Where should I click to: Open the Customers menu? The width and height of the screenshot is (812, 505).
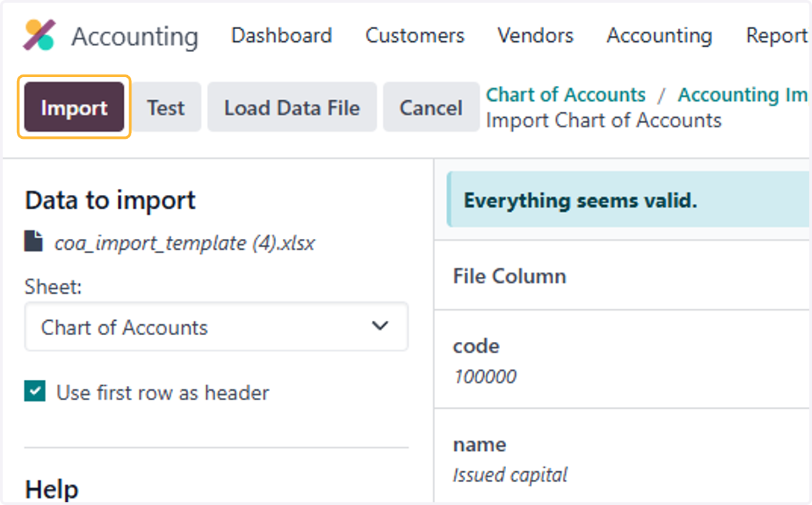point(415,35)
